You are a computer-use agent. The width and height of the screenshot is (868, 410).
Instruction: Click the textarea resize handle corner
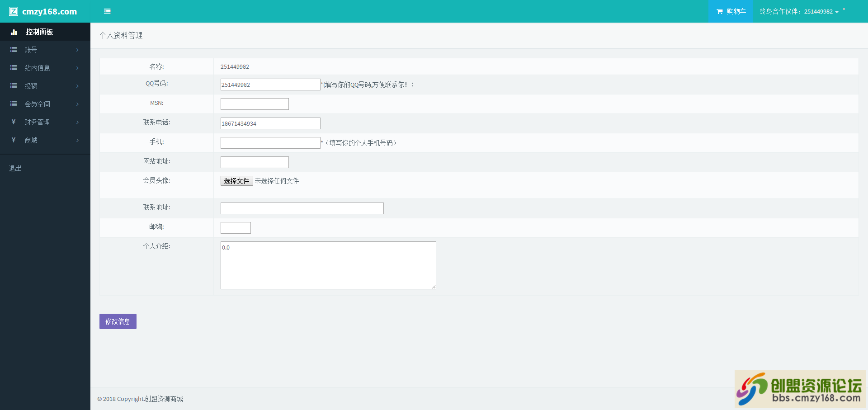(x=434, y=287)
